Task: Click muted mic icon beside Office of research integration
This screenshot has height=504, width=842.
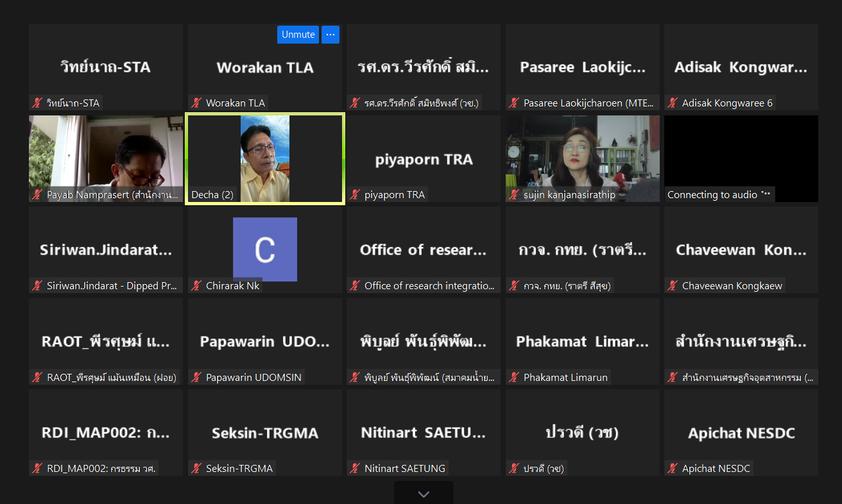Action: (356, 286)
